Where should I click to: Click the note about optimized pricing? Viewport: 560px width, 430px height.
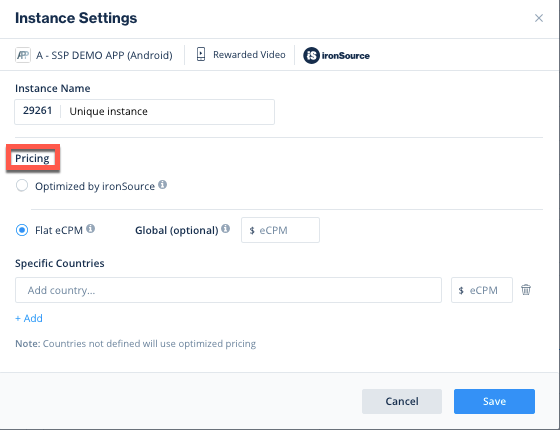tap(135, 344)
